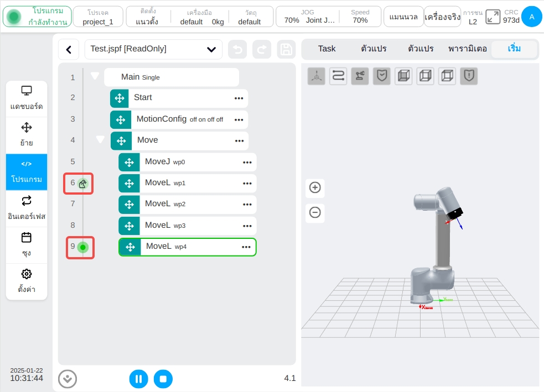Go back with the left chevron button
Viewport: 544px width, 392px height.
pyautogui.click(x=69, y=50)
